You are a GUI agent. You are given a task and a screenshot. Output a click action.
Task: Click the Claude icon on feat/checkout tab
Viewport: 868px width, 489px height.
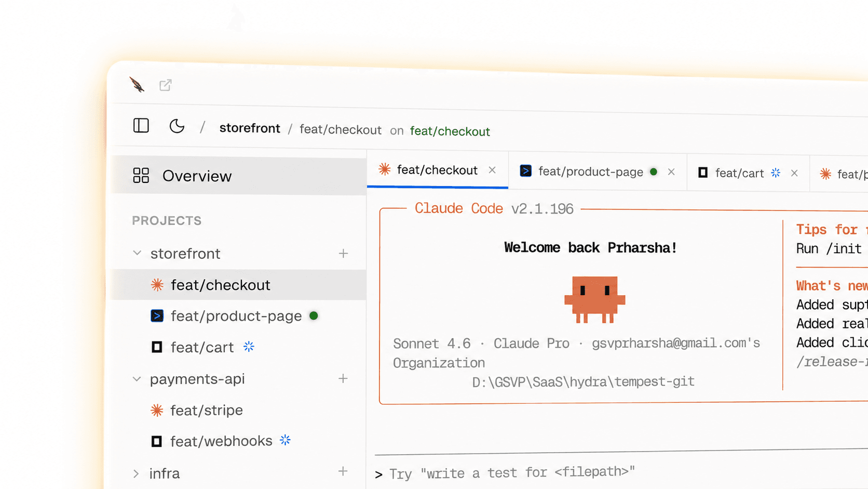385,169
